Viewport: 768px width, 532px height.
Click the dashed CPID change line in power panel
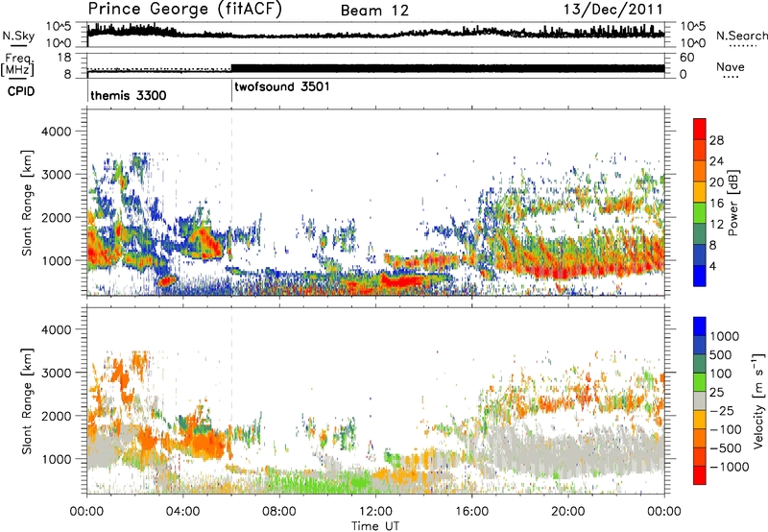[231, 202]
